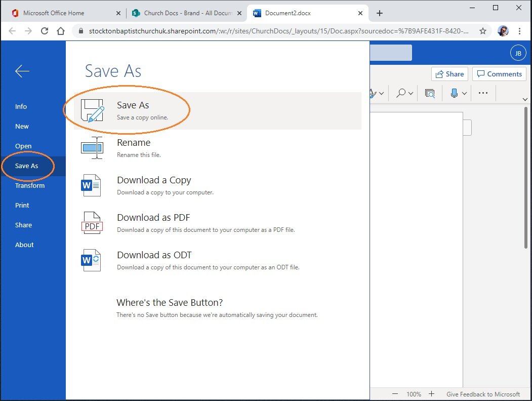Click the 100% zoom level
The width and height of the screenshot is (532, 401).
pyautogui.click(x=414, y=394)
